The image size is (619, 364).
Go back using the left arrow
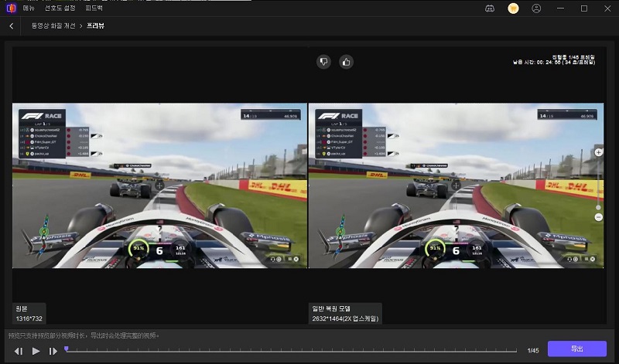coord(12,26)
